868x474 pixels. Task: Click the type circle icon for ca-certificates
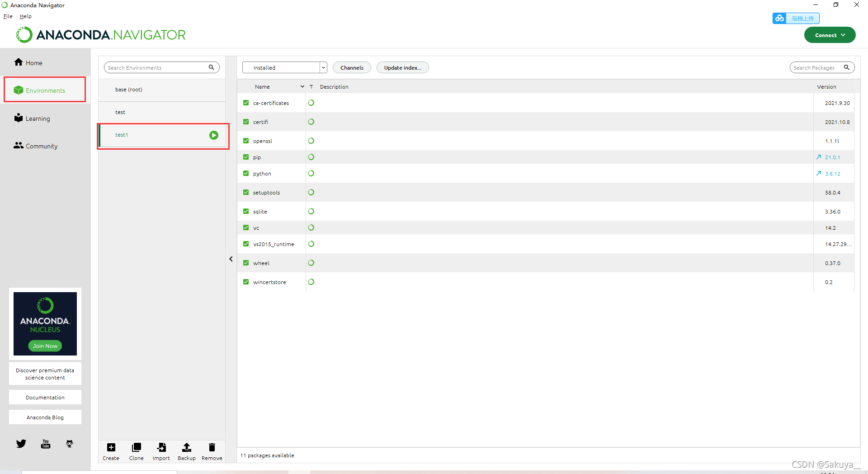311,103
